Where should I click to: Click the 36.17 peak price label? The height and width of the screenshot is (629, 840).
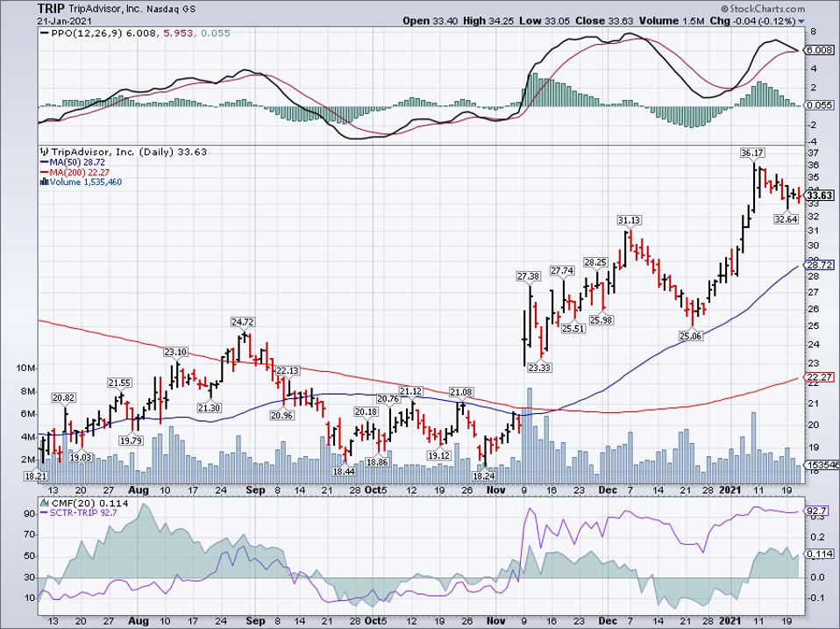(751, 154)
